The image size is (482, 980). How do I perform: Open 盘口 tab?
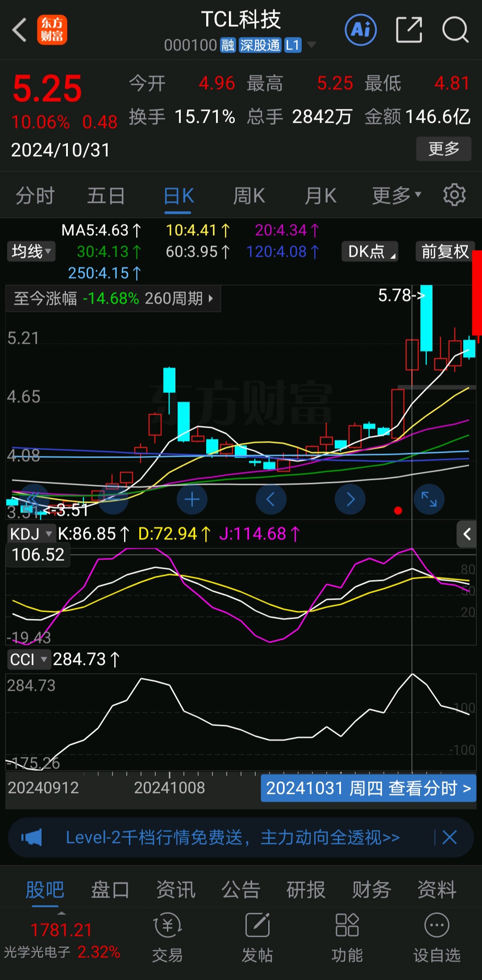110,890
